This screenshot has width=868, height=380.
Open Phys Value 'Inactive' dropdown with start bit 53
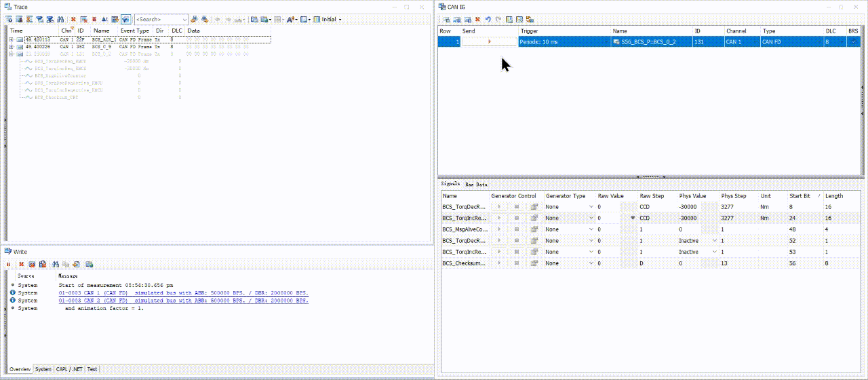pyautogui.click(x=714, y=252)
